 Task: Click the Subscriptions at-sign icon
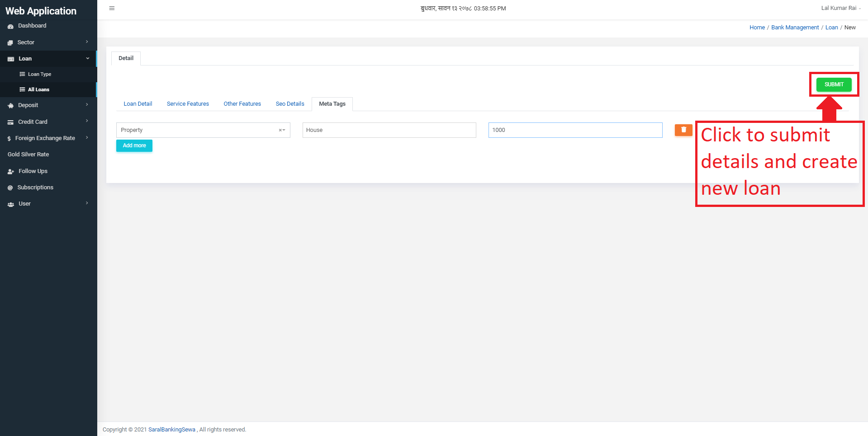pyautogui.click(x=10, y=188)
